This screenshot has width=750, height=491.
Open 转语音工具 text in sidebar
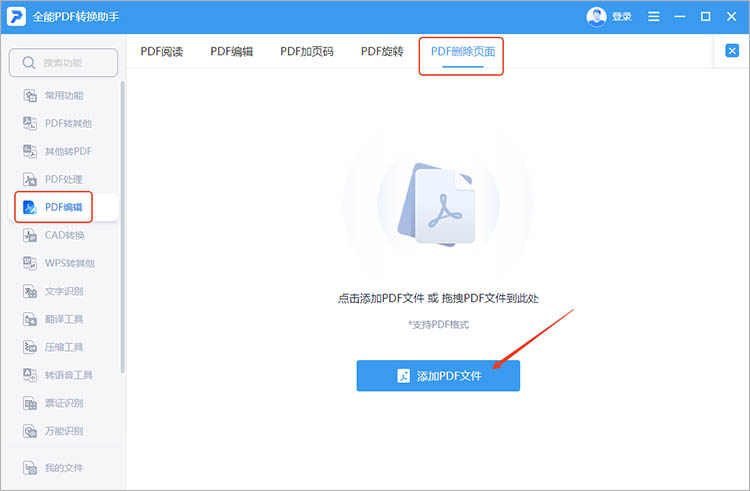[x=69, y=375]
